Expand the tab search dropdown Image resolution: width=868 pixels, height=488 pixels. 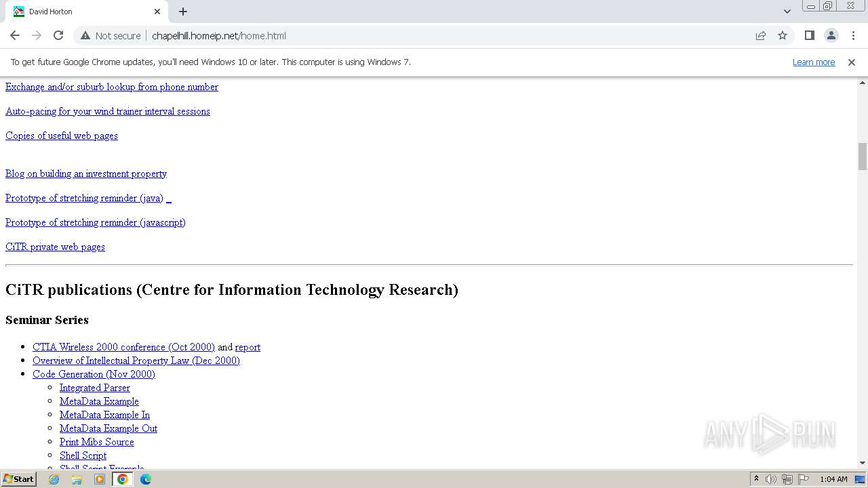pos(787,12)
